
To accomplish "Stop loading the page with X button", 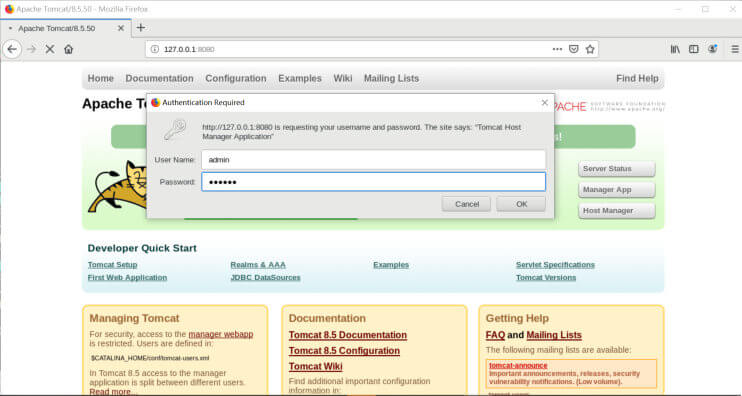I will click(50, 49).
